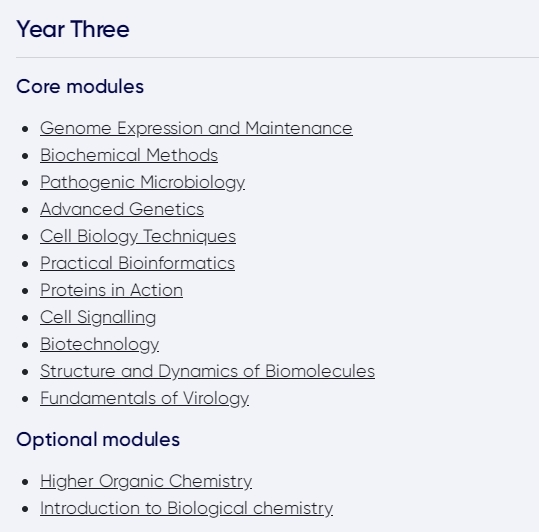Click the divider line under Year Three
This screenshot has width=539, height=532.
tap(277, 57)
